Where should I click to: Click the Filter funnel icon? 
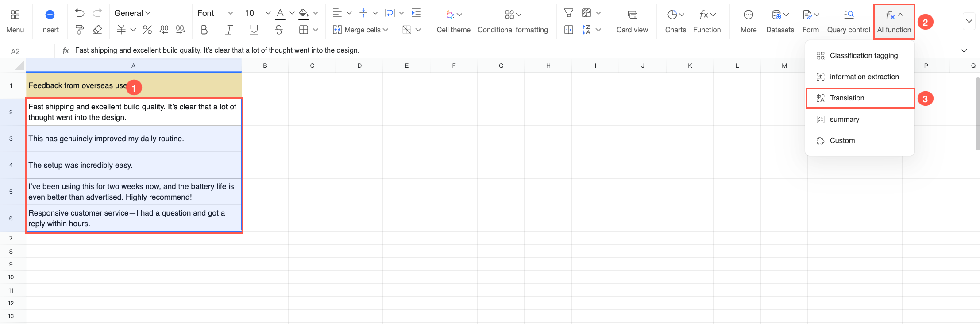coord(569,13)
